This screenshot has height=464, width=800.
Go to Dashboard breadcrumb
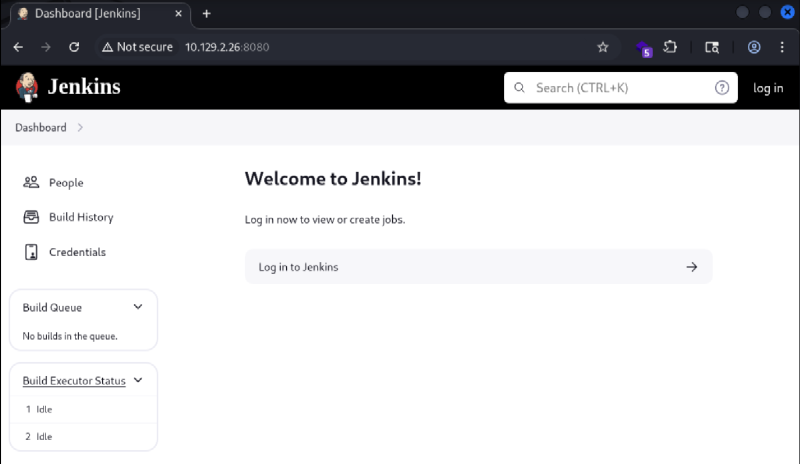click(41, 128)
